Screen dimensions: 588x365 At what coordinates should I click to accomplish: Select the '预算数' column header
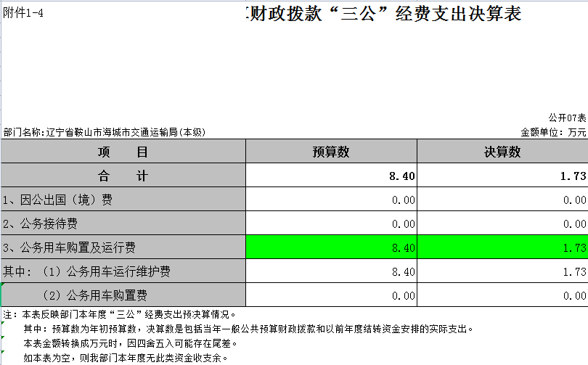pos(331,152)
